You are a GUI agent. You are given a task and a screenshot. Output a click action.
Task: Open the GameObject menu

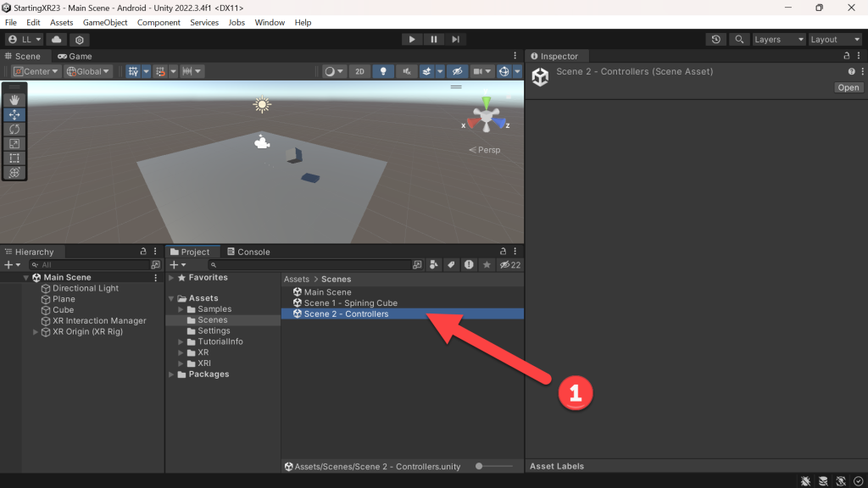(x=105, y=23)
